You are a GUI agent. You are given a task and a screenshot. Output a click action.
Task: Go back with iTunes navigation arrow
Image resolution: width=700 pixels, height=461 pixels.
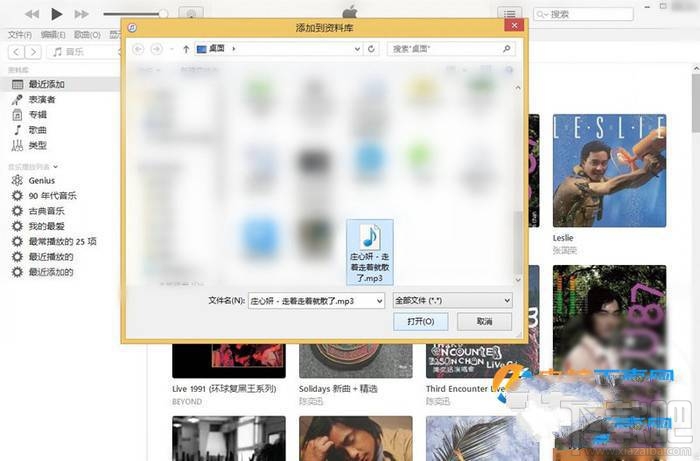[17, 52]
